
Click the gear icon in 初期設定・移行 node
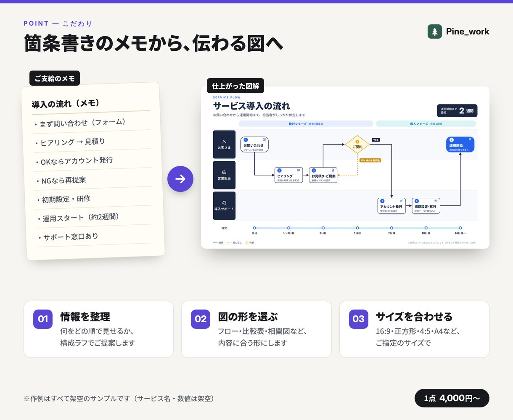(x=436, y=201)
